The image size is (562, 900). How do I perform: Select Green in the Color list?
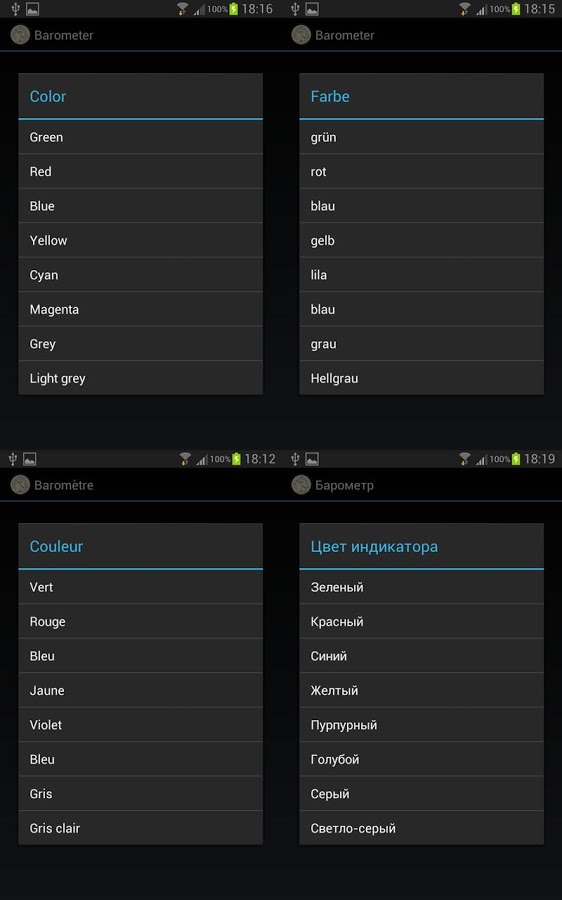pos(141,137)
